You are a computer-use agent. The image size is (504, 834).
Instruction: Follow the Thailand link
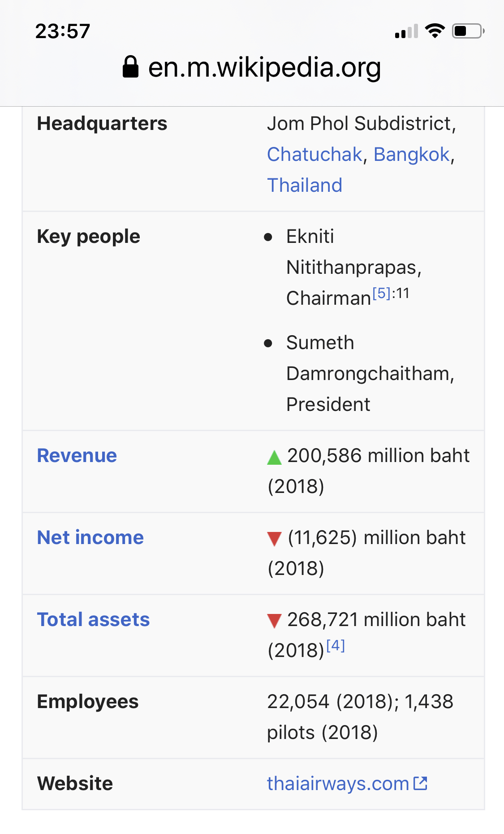pyautogui.click(x=305, y=186)
